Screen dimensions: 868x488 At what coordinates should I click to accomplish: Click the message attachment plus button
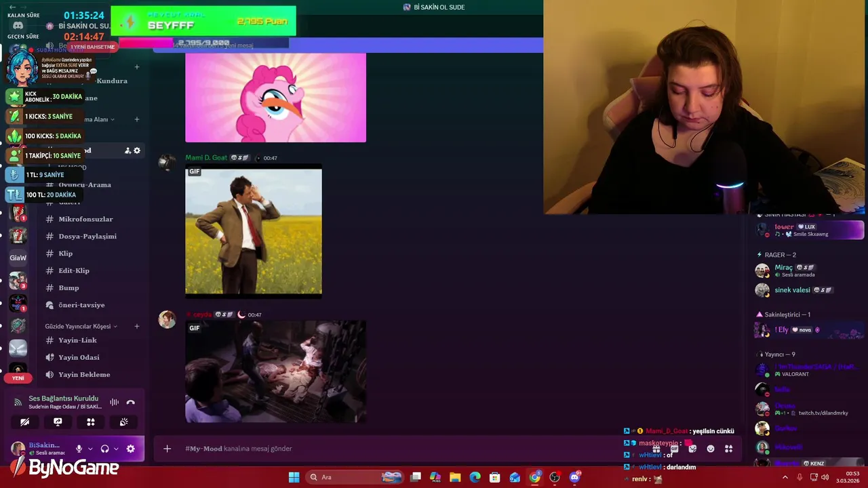point(167,449)
